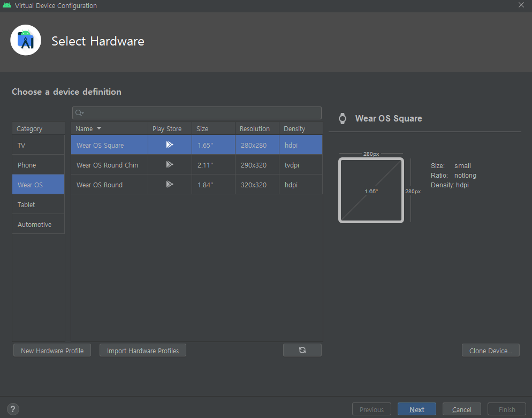532x418 pixels.
Task: Click the 1.84" size cell
Action: point(214,185)
